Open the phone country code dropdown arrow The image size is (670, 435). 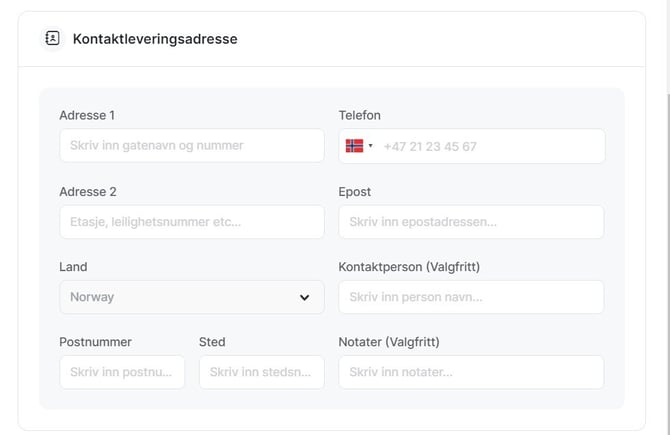[370, 146]
